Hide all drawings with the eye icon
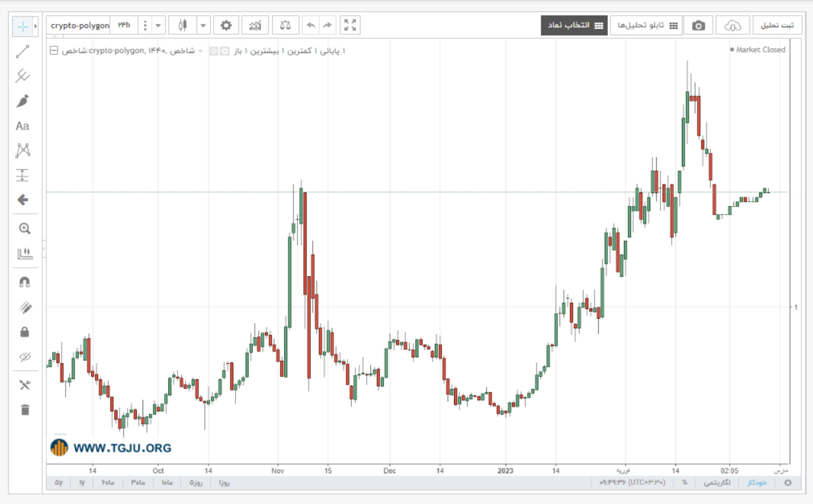Screen dimensions: 813x504 [25, 357]
